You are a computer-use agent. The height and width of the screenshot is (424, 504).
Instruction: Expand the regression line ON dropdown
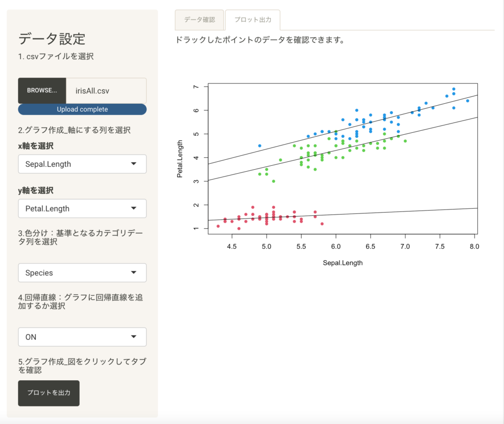pyautogui.click(x=82, y=337)
